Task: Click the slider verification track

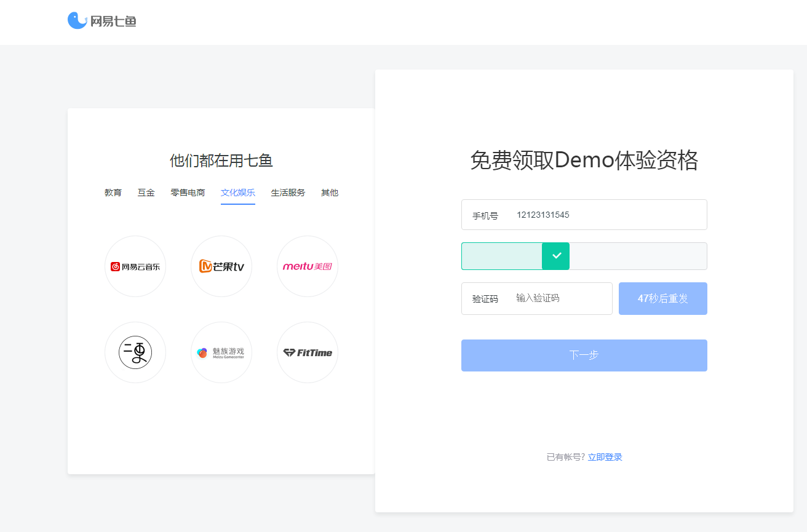Action: [584, 256]
